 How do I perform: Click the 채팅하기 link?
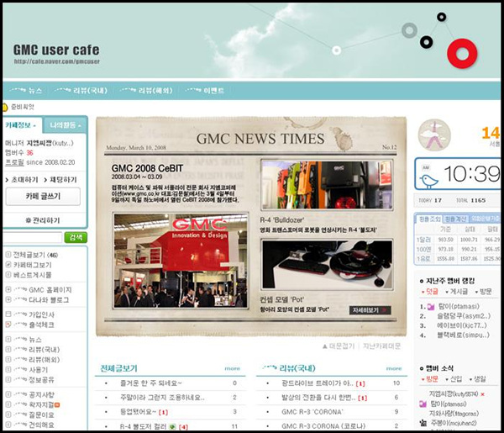tap(60, 179)
